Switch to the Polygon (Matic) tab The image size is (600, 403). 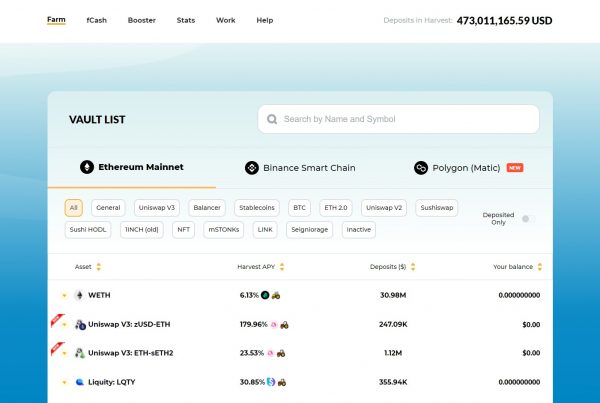click(x=468, y=168)
